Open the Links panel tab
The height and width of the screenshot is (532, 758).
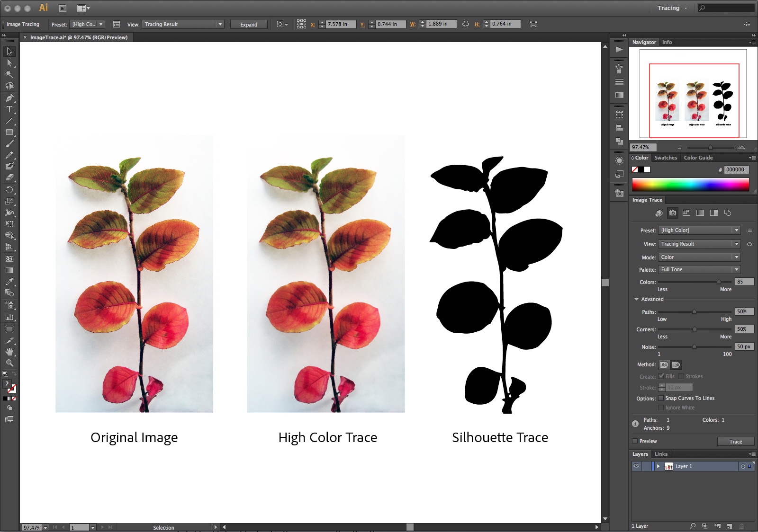pos(661,454)
